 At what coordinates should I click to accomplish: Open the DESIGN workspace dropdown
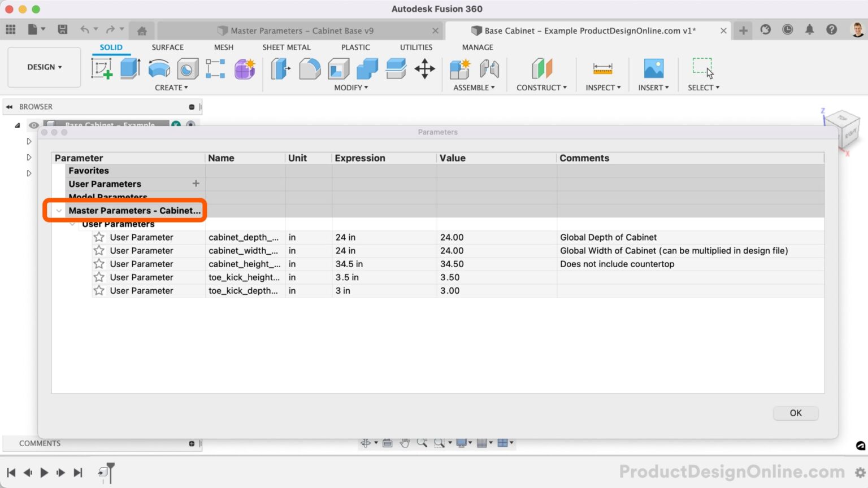point(44,67)
